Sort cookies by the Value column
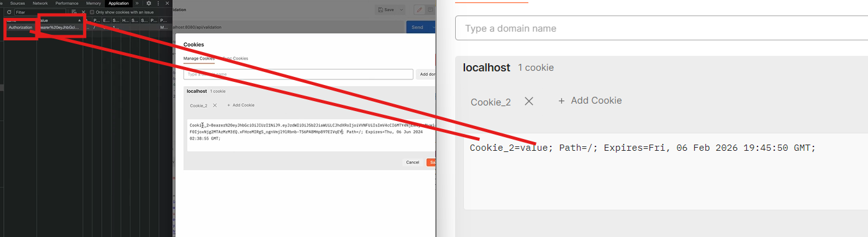 click(60, 20)
